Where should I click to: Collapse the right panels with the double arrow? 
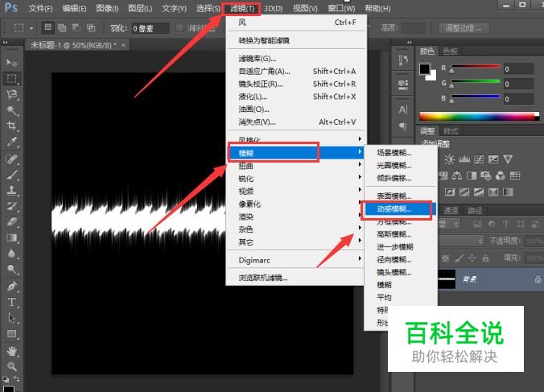point(410,43)
